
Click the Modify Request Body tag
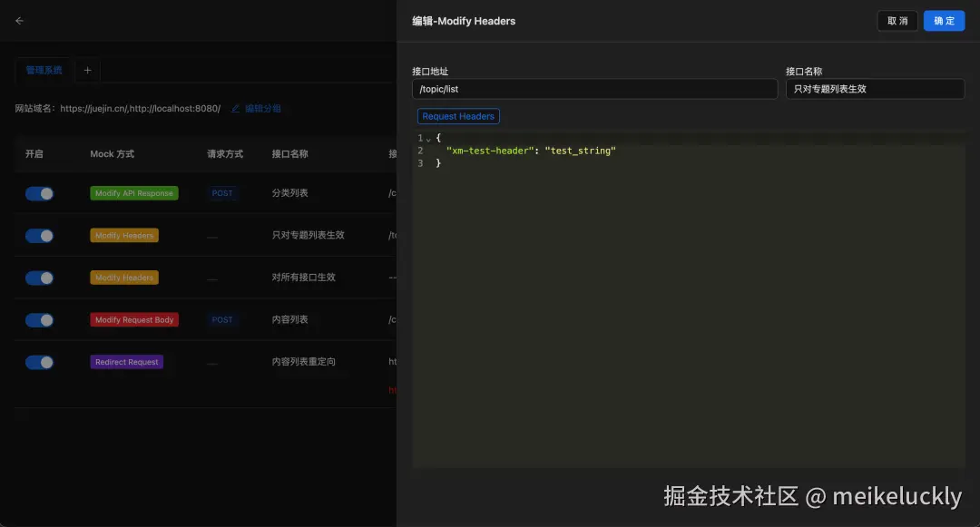[134, 319]
